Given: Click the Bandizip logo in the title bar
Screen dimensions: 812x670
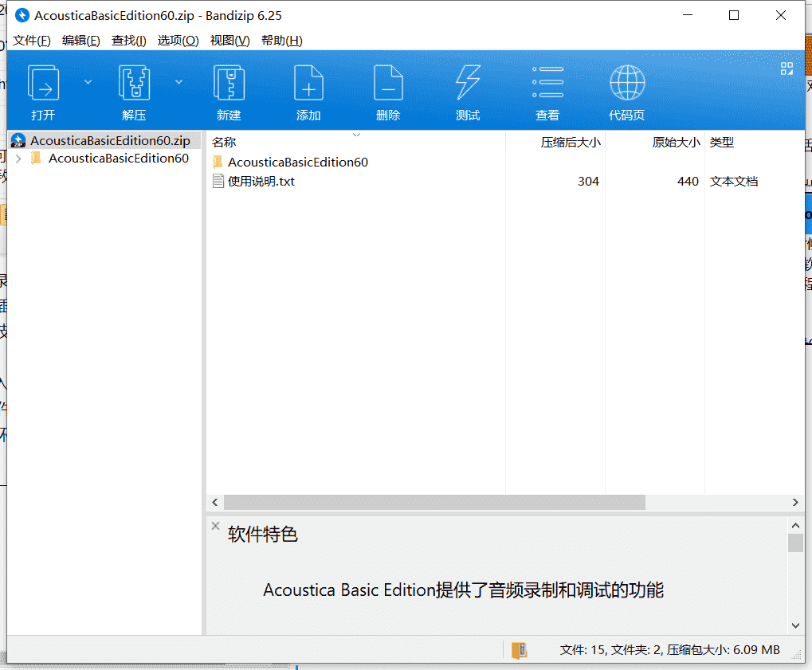Looking at the screenshot, I should point(22,15).
